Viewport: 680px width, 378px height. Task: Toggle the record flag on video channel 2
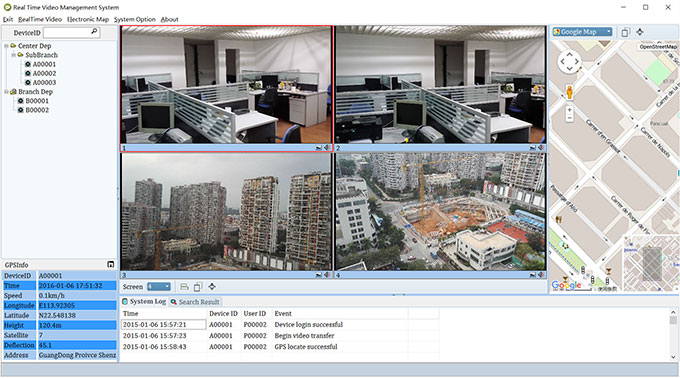click(533, 148)
